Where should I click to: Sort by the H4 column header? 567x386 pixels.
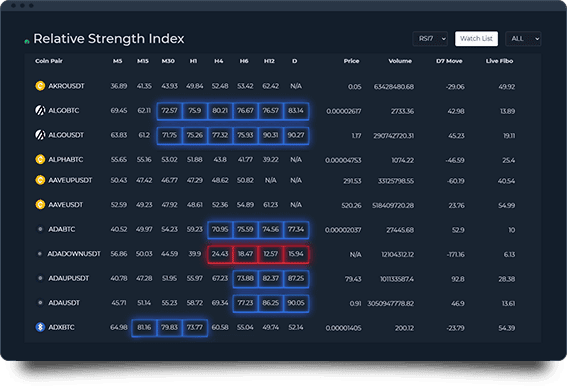coord(218,61)
